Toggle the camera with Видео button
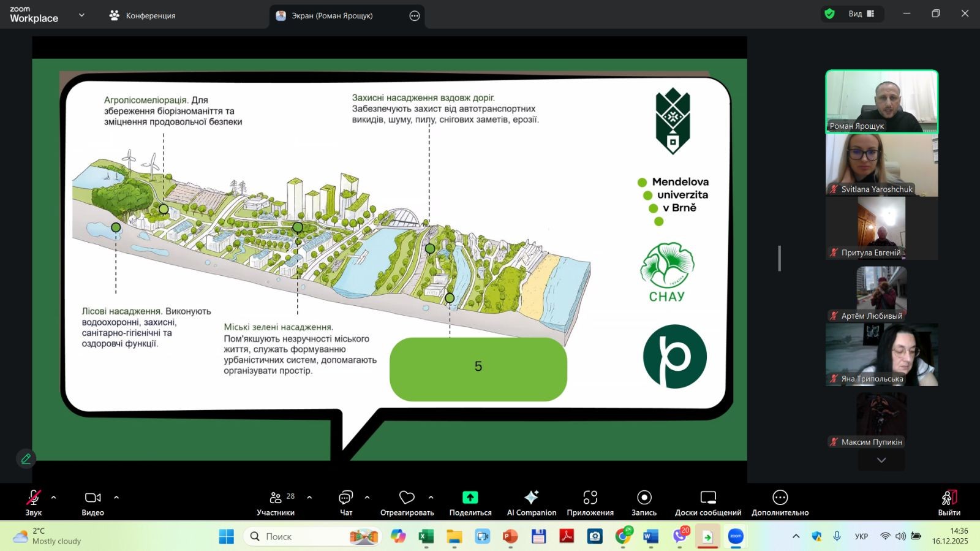The width and height of the screenshot is (980, 551). [x=92, y=498]
